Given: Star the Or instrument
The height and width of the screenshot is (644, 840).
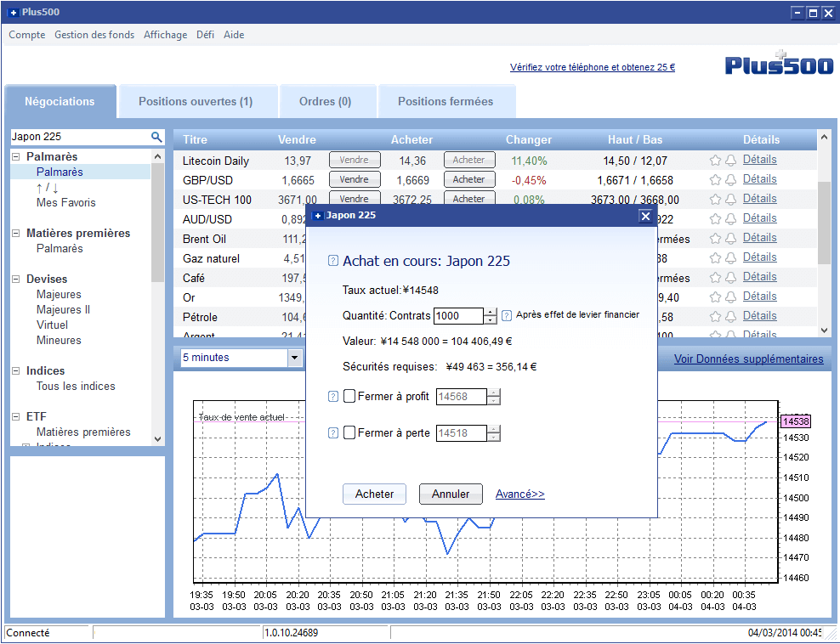Looking at the screenshot, I should (x=715, y=297).
